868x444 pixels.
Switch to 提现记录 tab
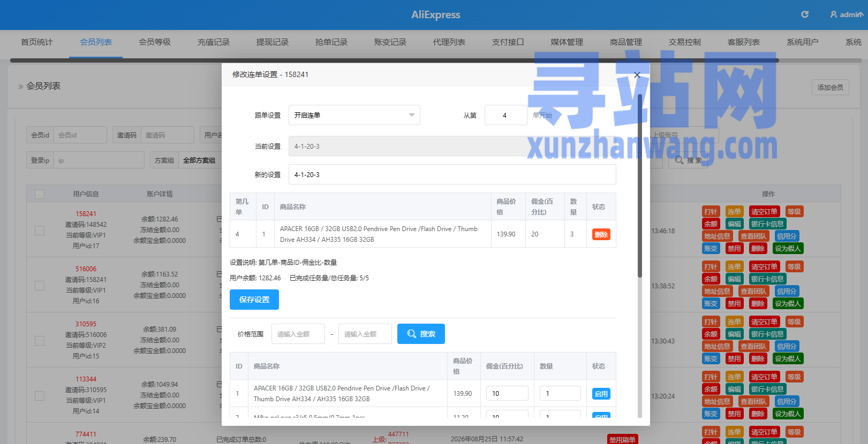coord(273,42)
